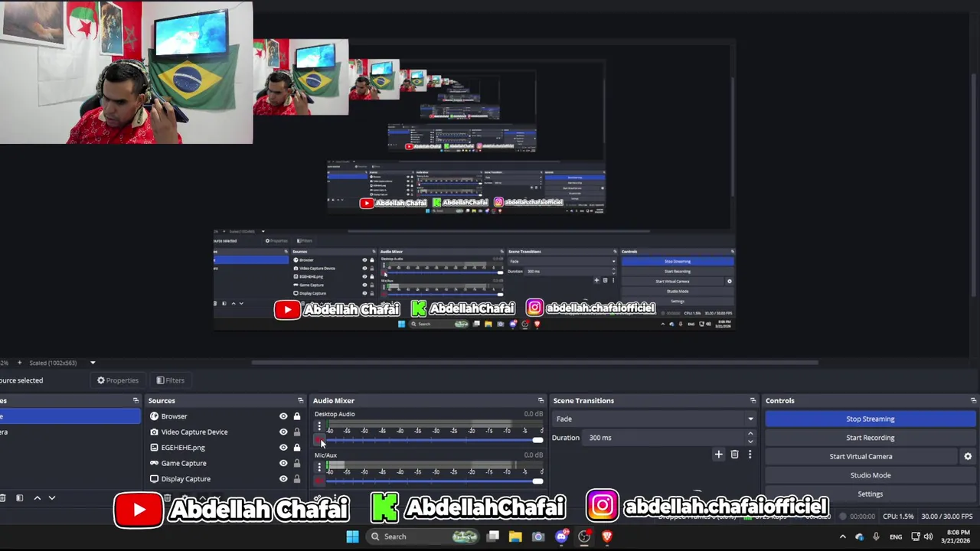This screenshot has width=980, height=551.
Task: Open Mic/Aux options three-dot menu
Action: pos(319,467)
